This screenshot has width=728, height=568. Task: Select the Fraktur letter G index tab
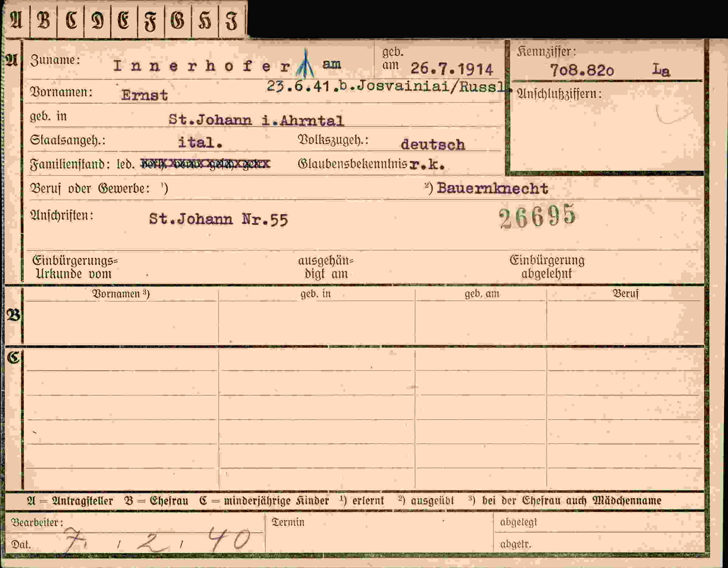178,20
